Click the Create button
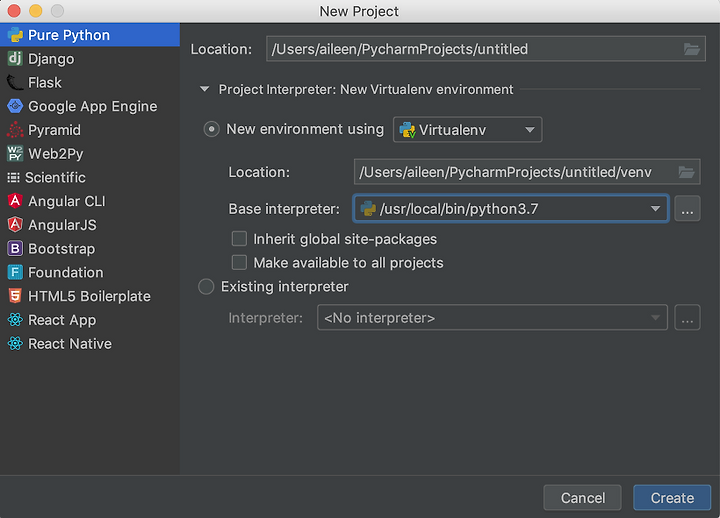720x518 pixels. (672, 498)
